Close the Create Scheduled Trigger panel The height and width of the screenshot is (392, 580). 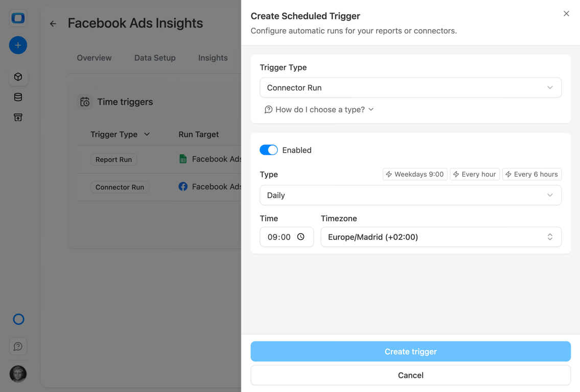point(566,14)
